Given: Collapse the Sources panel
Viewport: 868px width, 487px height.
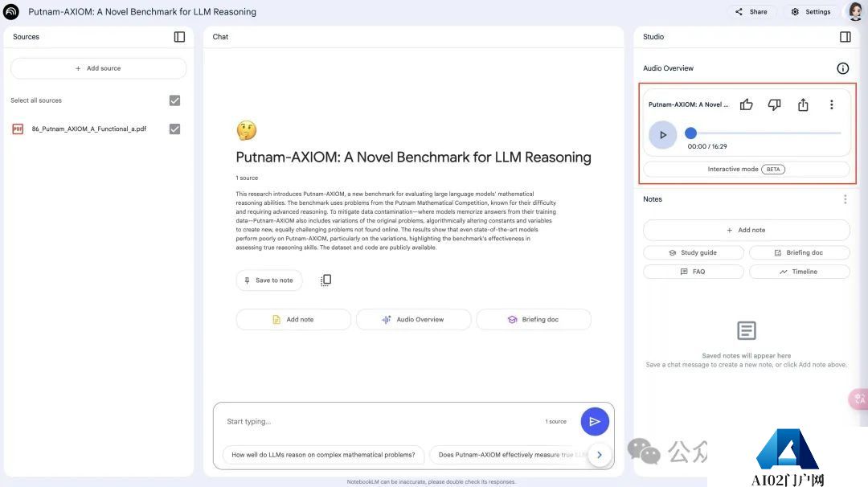Looking at the screenshot, I should coord(179,36).
